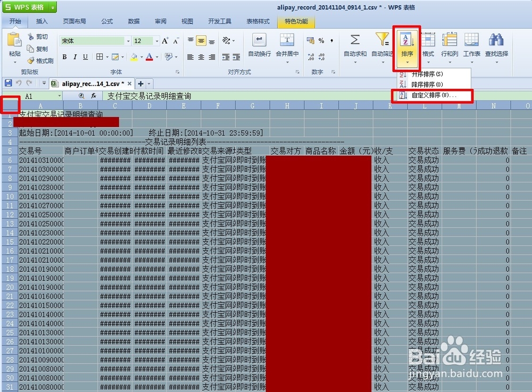Viewport: 532px width, 392px height.
Task: Switch to the 页面布局 ribbon tab
Action: (x=74, y=21)
